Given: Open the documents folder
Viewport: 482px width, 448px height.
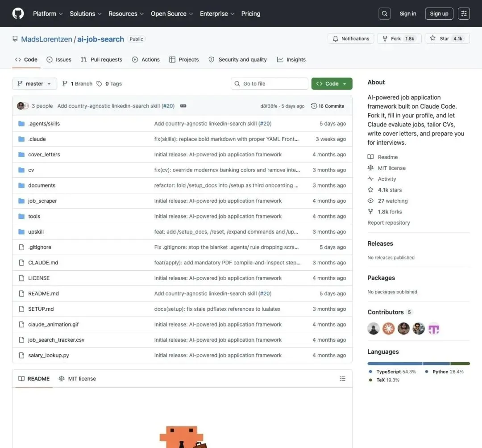Looking at the screenshot, I should (x=42, y=185).
